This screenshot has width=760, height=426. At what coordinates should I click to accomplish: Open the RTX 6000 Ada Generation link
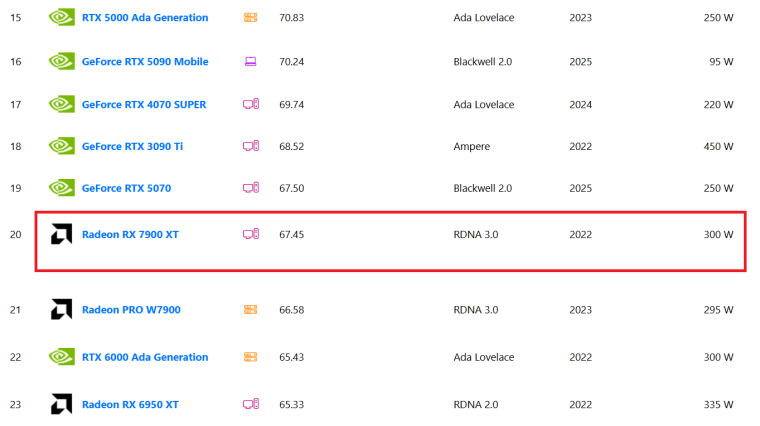[145, 357]
